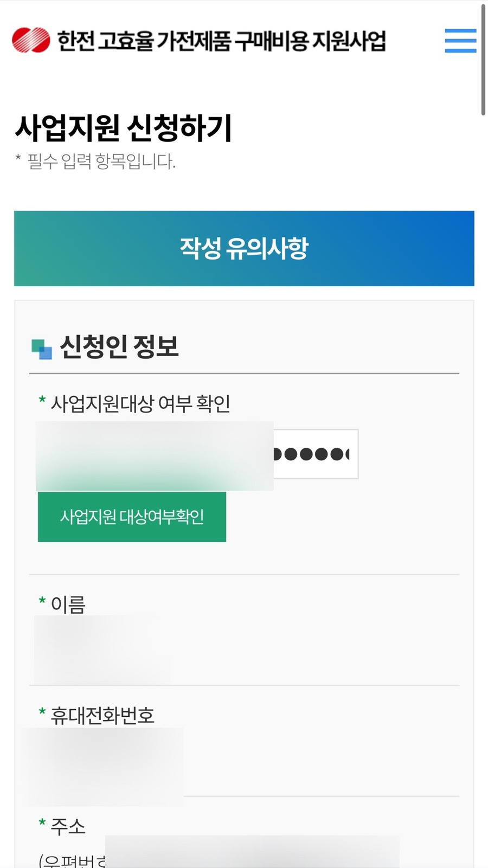Click the 신청인 정보 section title

119,347
